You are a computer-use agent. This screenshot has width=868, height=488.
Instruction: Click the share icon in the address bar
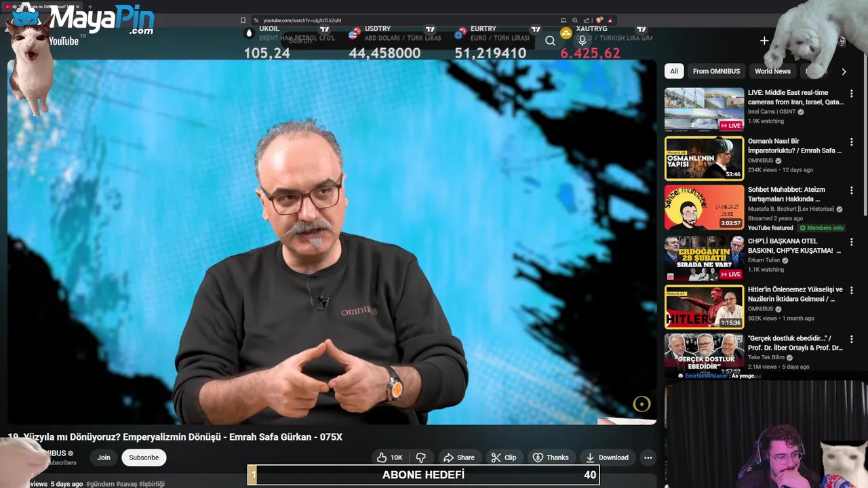(x=587, y=20)
